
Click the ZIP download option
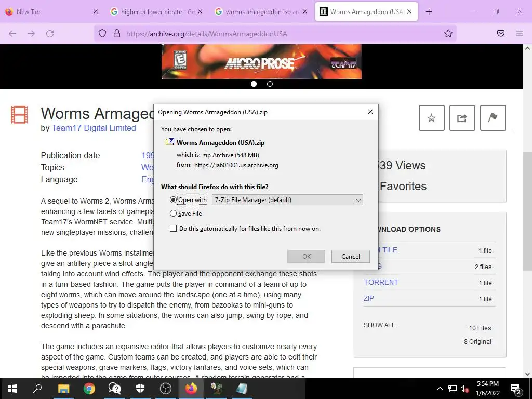point(369,298)
